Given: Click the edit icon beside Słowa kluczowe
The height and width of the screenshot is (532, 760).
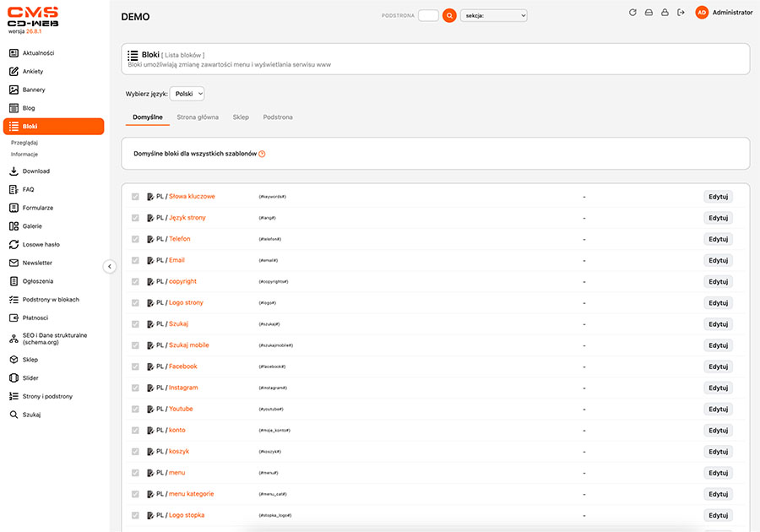Looking at the screenshot, I should (150, 197).
